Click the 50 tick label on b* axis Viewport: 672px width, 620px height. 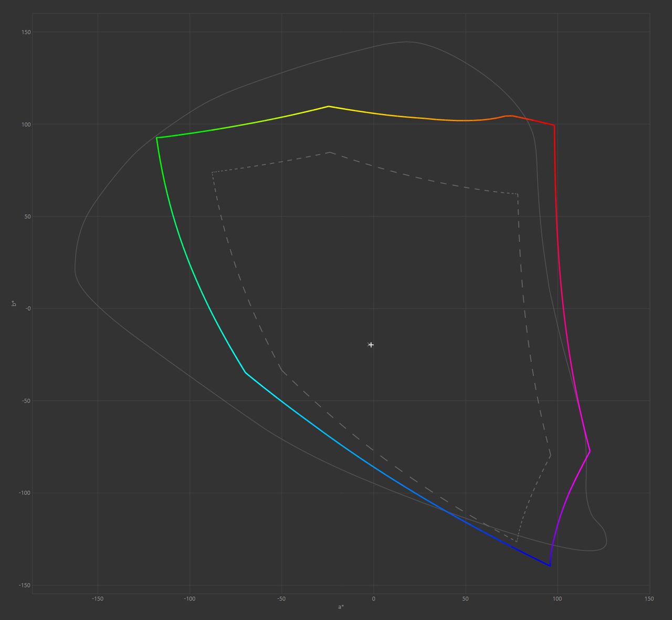tap(27, 216)
